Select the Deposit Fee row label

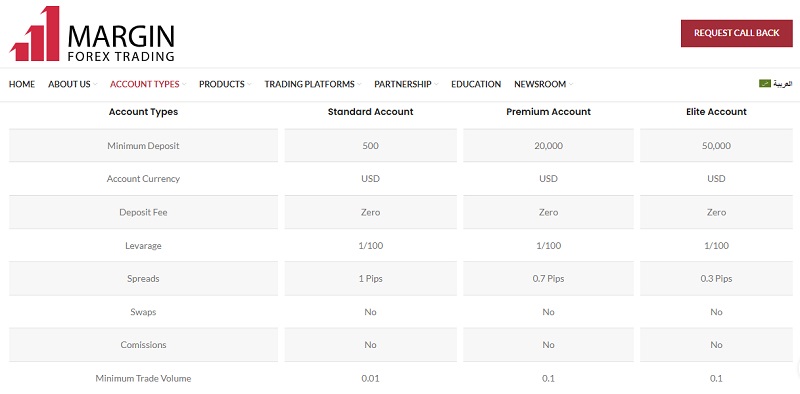[x=143, y=212]
